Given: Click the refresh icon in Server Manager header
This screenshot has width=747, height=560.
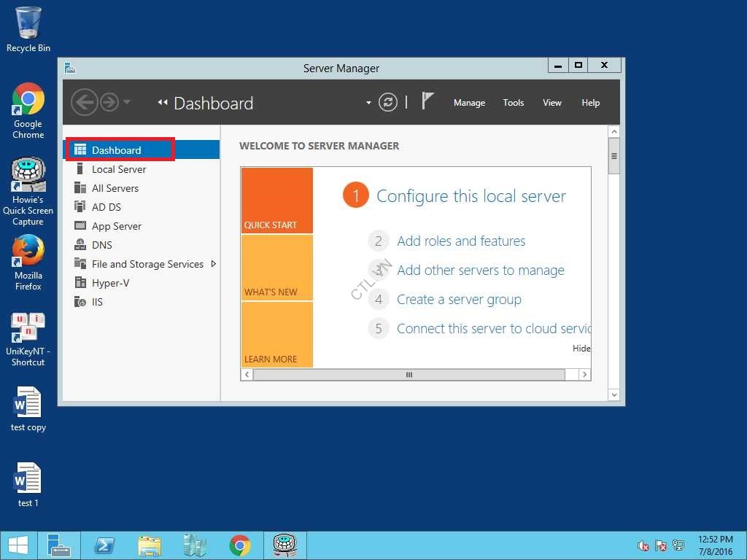Looking at the screenshot, I should pos(388,103).
